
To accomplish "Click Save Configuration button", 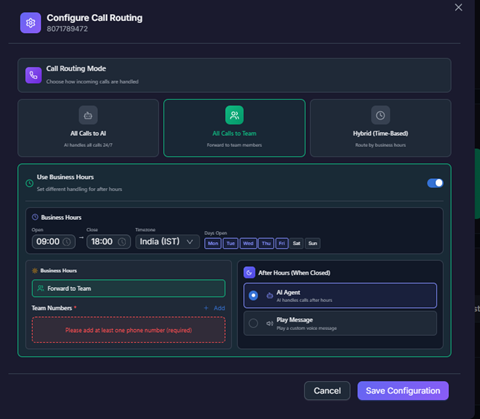I will click(403, 391).
